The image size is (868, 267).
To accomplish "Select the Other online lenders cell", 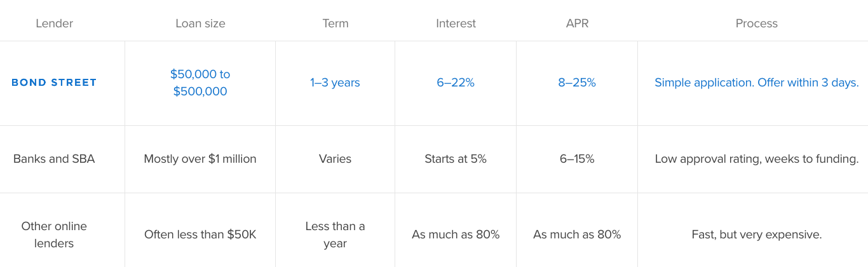I will (54, 235).
